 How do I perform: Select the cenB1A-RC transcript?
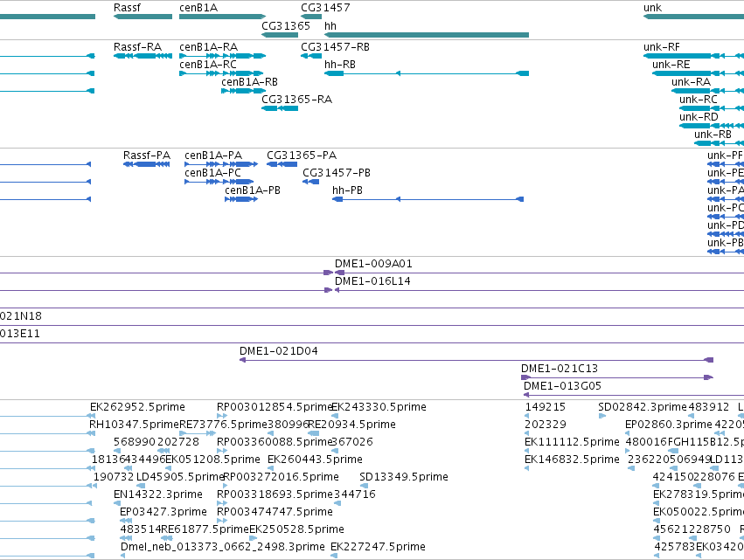(x=221, y=73)
